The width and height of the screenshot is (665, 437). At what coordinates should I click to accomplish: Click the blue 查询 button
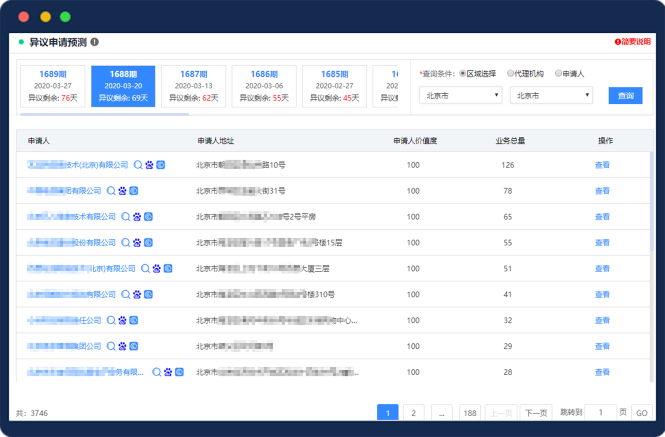(626, 95)
